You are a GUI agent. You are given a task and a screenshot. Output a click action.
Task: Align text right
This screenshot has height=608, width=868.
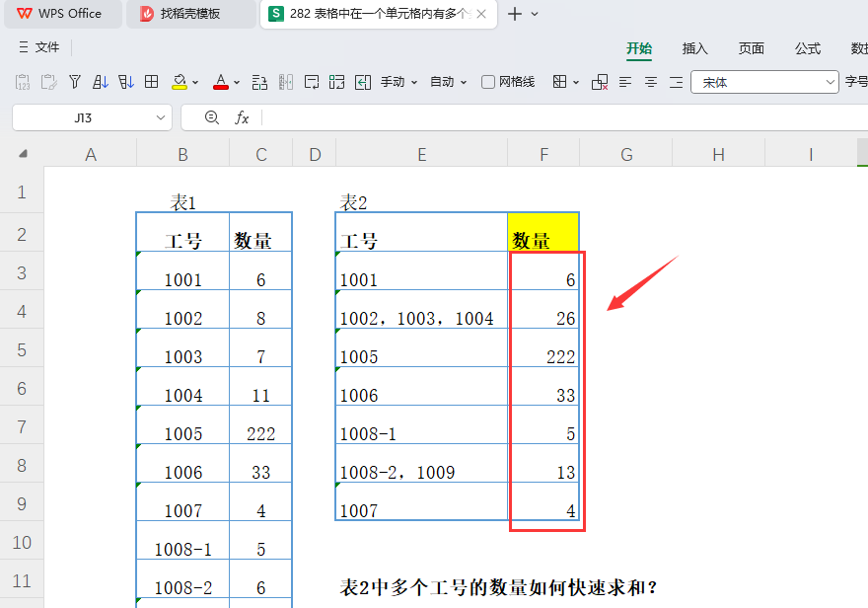[x=677, y=83]
